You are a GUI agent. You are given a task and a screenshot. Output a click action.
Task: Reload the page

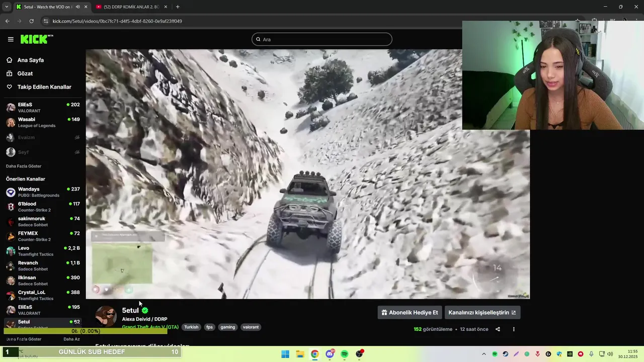(x=31, y=21)
